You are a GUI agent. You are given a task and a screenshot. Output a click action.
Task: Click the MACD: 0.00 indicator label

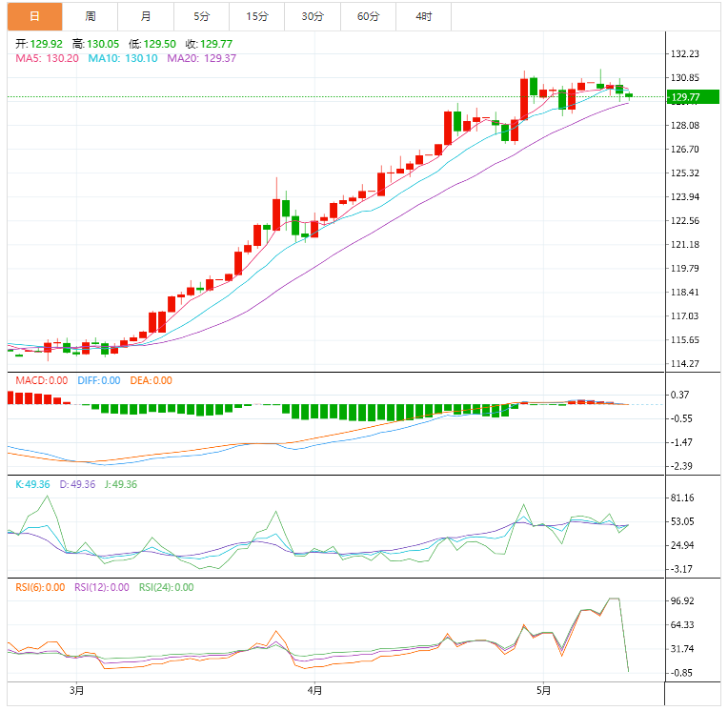coord(39,380)
